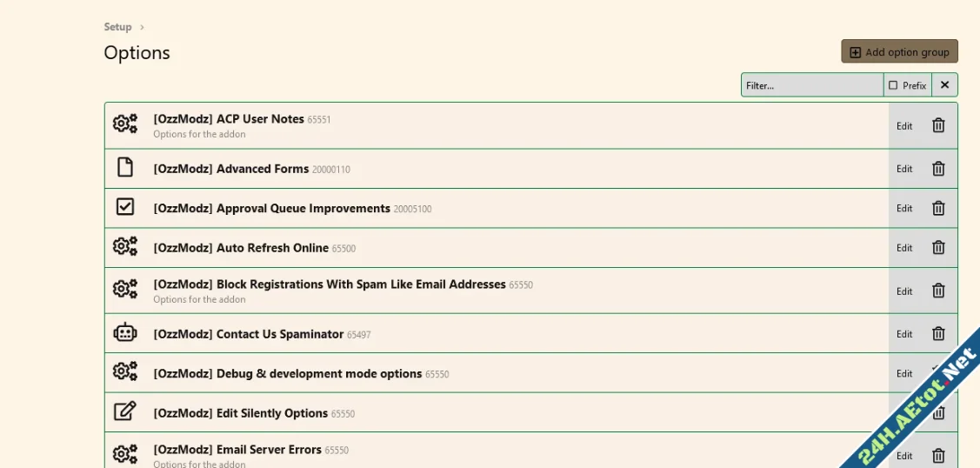Delete the ACP User Notes option group
Screen dimensions: 980x468
pyautogui.click(x=938, y=125)
